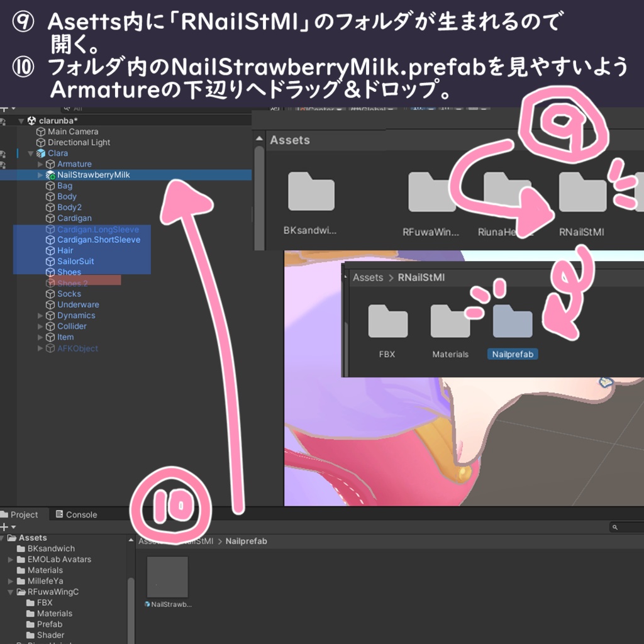Switch to the Console tab
Screen dimensions: 644x644
coord(76,514)
